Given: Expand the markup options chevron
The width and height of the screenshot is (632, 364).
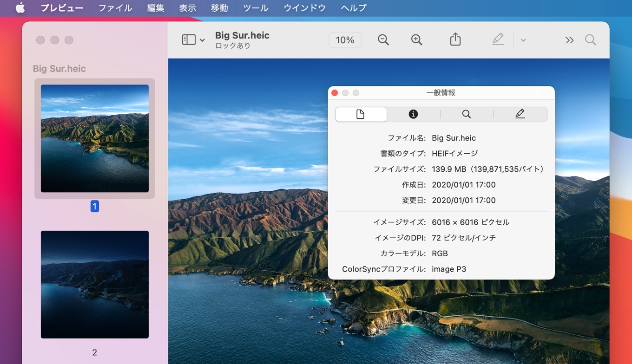Looking at the screenshot, I should point(523,40).
